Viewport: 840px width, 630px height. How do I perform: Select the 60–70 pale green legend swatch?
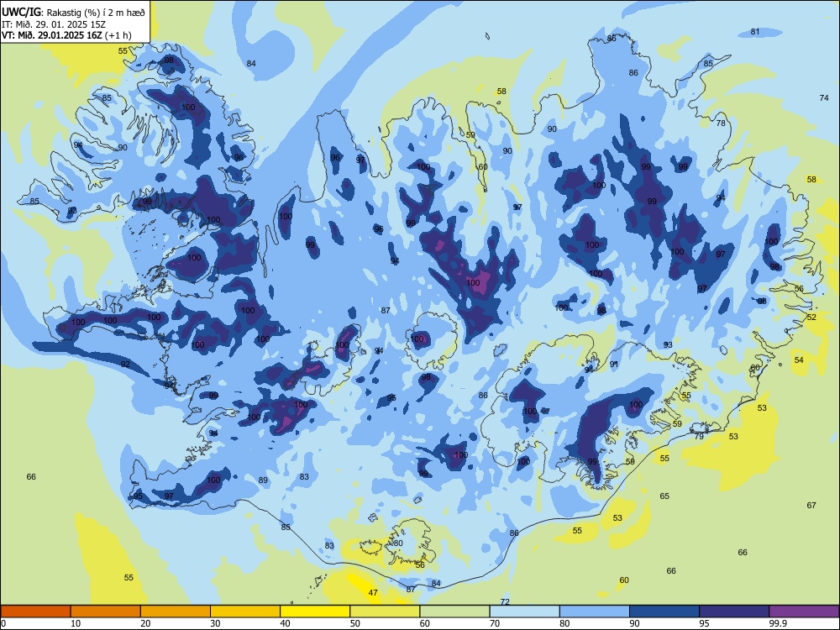click(454, 612)
